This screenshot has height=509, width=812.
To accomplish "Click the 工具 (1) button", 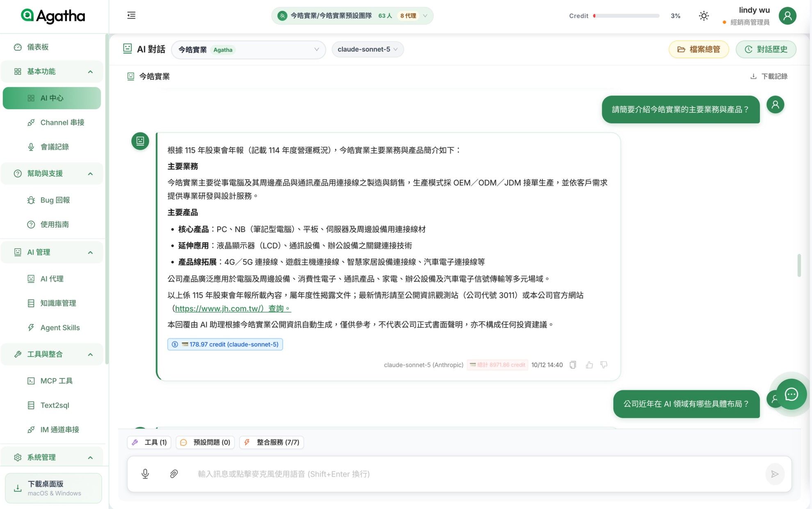I will (149, 442).
